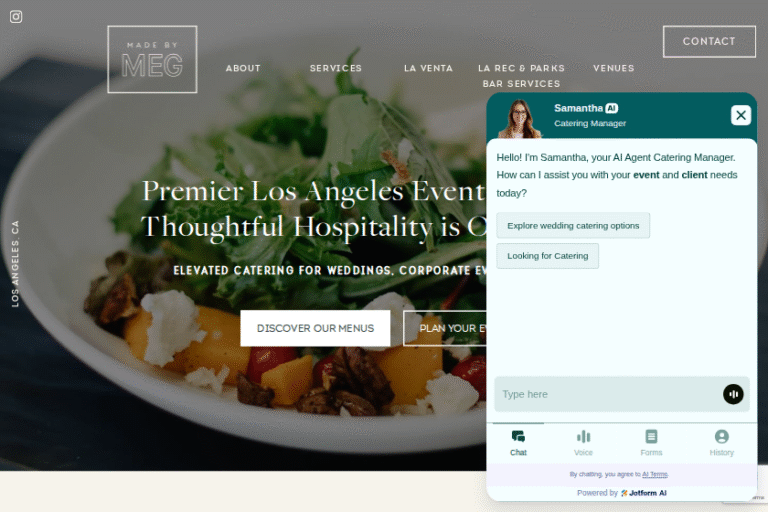Focus the Type here chat input
768x512 pixels.
(x=607, y=394)
